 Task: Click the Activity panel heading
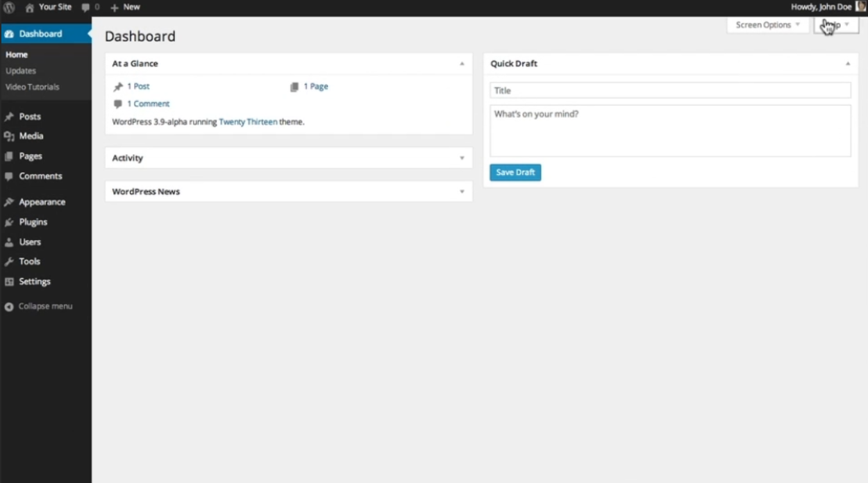(x=128, y=158)
